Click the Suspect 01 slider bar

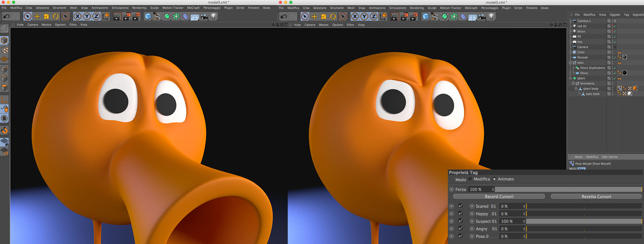coord(584,221)
